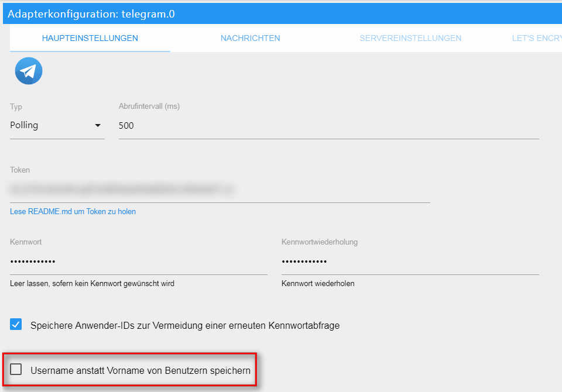The width and height of the screenshot is (562, 392).
Task: Click into the Kennwort password field
Action: (139, 262)
